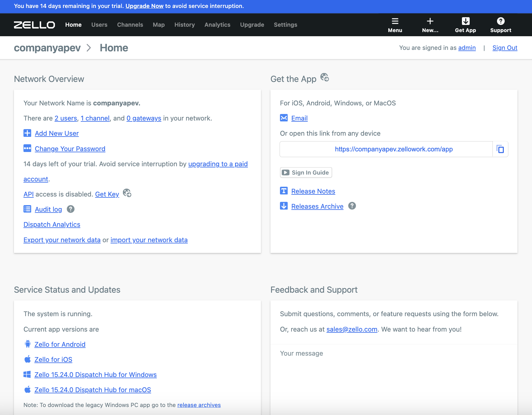The image size is (532, 415).
Task: Click the Sign In Guide button
Action: [x=306, y=172]
